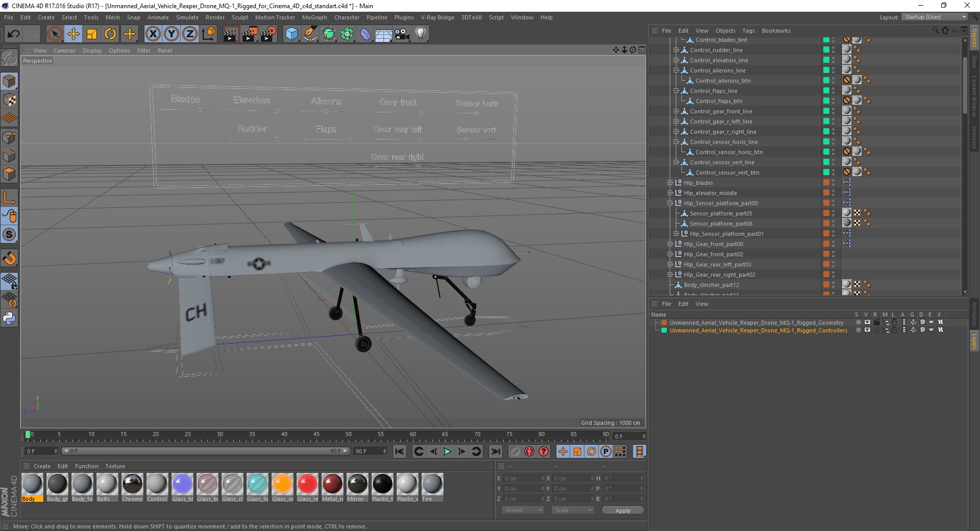Screen dimensions: 980x531
Task: Add a Floor environment object
Action: (384, 34)
